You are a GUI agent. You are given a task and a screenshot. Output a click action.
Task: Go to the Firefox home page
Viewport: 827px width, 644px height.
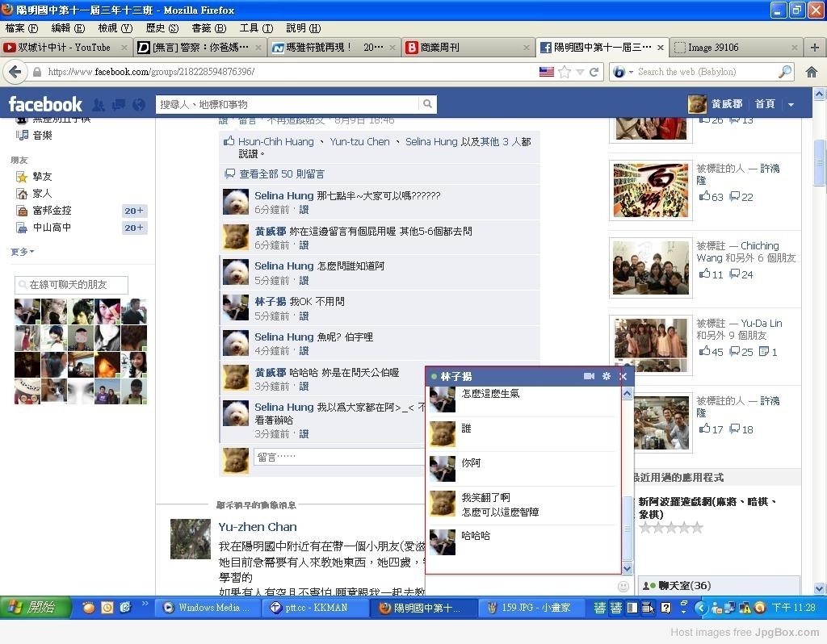(812, 72)
